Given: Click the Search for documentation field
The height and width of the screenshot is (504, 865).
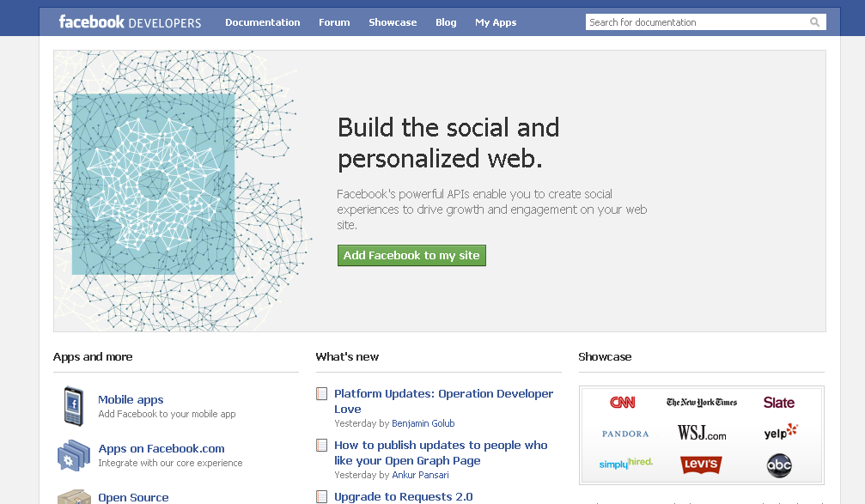Looking at the screenshot, I should [696, 22].
